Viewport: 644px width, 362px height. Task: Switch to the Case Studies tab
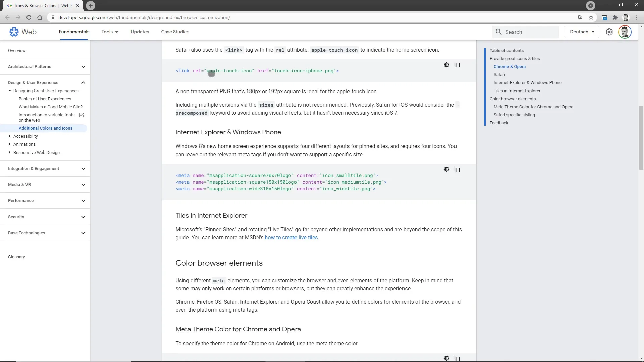(175, 32)
